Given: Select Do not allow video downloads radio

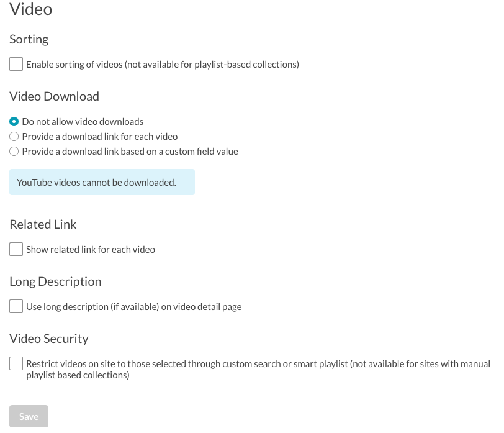Looking at the screenshot, I should (14, 122).
